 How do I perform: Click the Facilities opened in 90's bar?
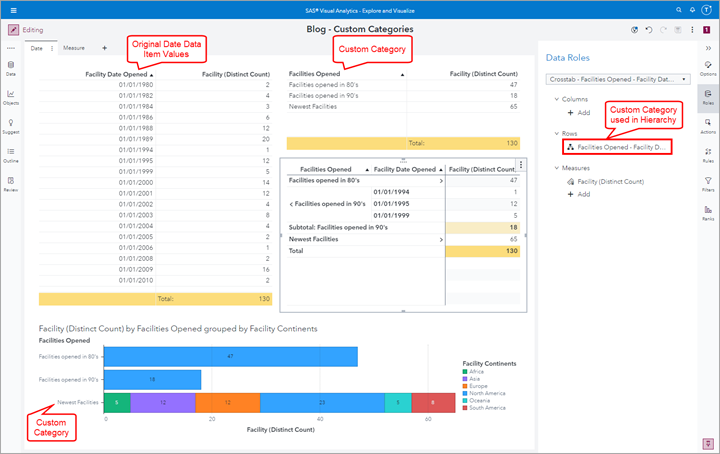152,380
